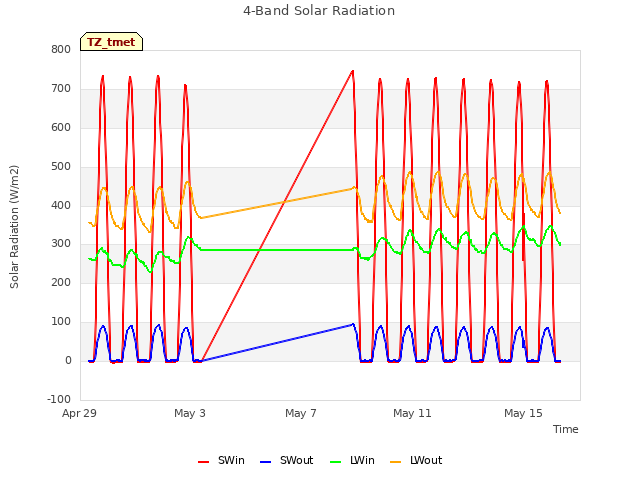Toggle the SWin legend entry

221,460
